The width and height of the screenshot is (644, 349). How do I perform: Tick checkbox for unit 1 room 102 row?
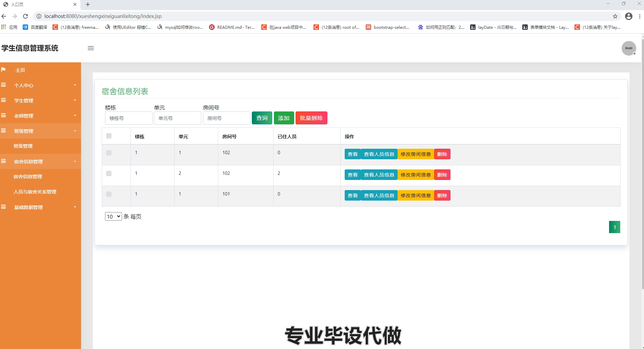click(x=109, y=153)
